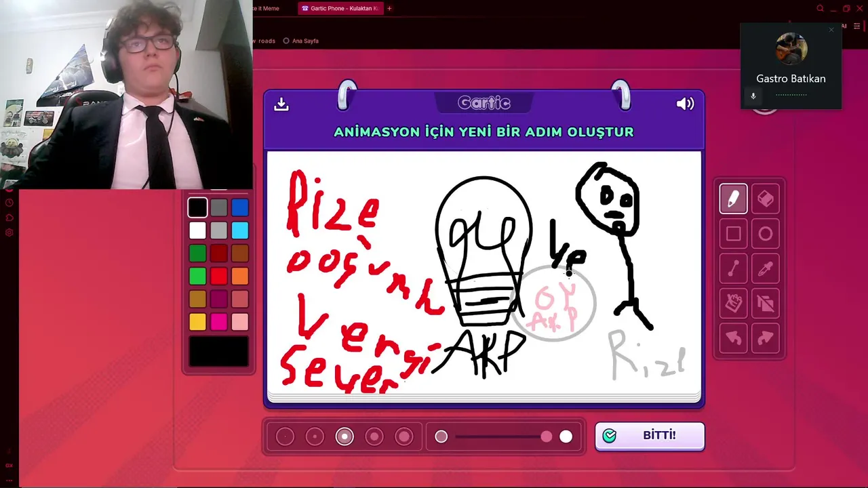Click the Gartic logo in the header
The image size is (868, 488).
click(x=484, y=103)
